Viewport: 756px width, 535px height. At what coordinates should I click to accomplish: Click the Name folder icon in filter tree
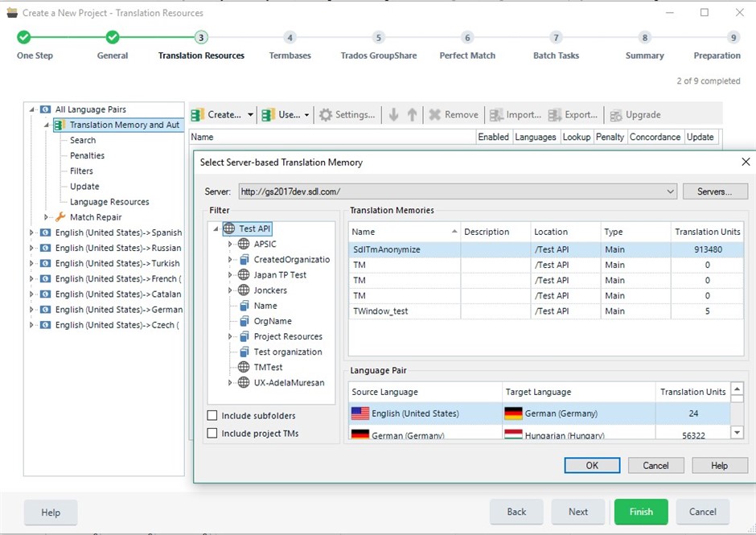244,306
